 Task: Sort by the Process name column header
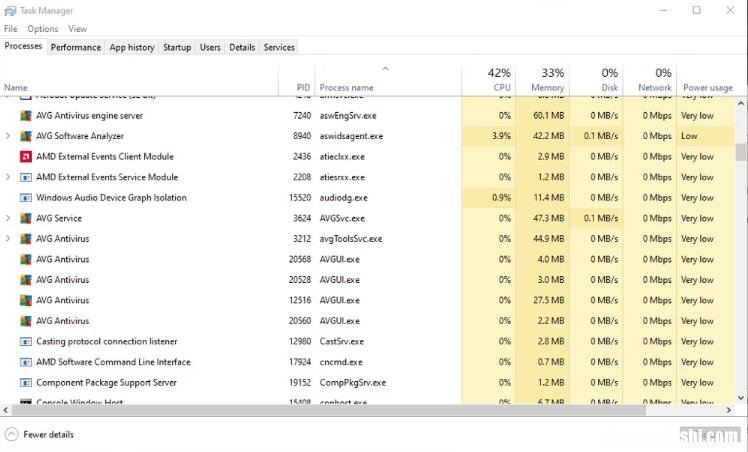pos(388,80)
